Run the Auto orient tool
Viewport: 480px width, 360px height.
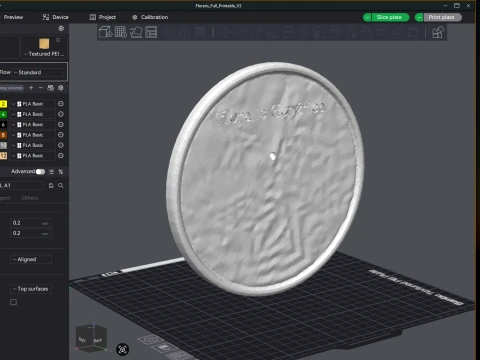tap(136, 32)
